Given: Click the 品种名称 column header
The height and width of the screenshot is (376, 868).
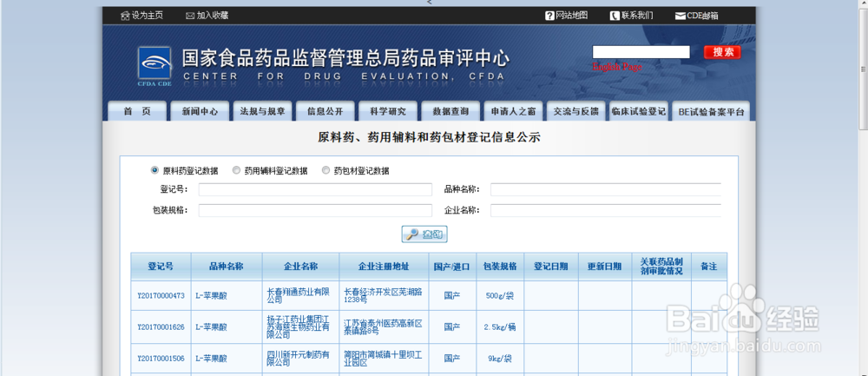Looking at the screenshot, I should (x=227, y=267).
